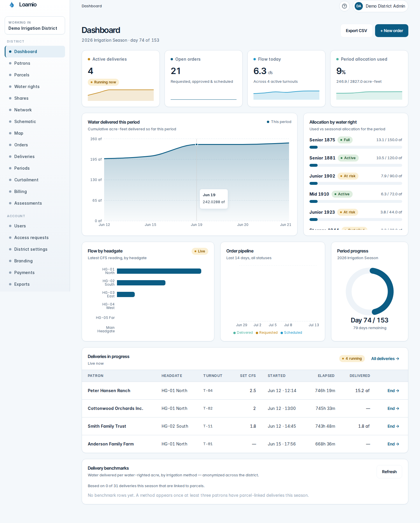Open Periods in the sidebar

click(x=35, y=168)
